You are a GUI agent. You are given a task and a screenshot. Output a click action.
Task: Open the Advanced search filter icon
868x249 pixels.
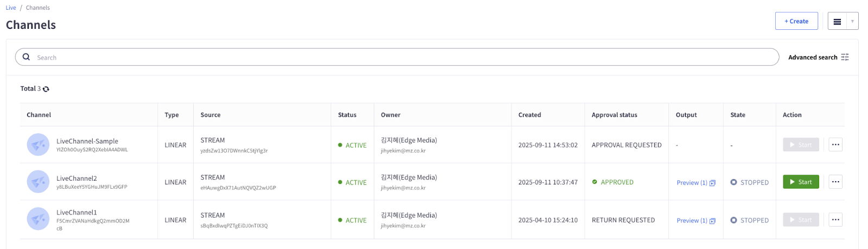point(845,58)
